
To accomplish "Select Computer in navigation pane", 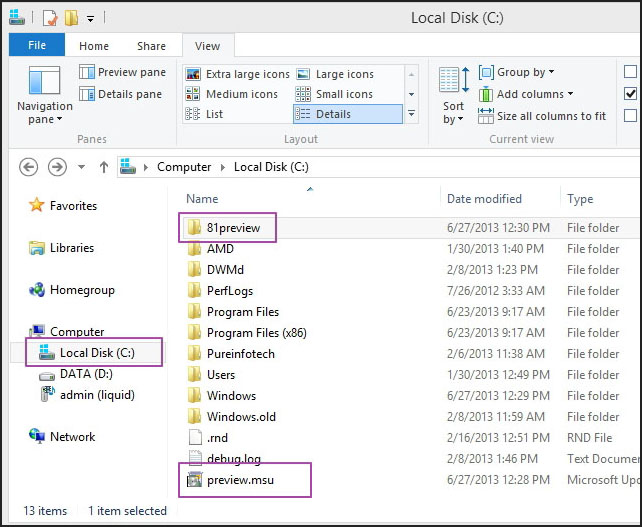I will (x=66, y=331).
